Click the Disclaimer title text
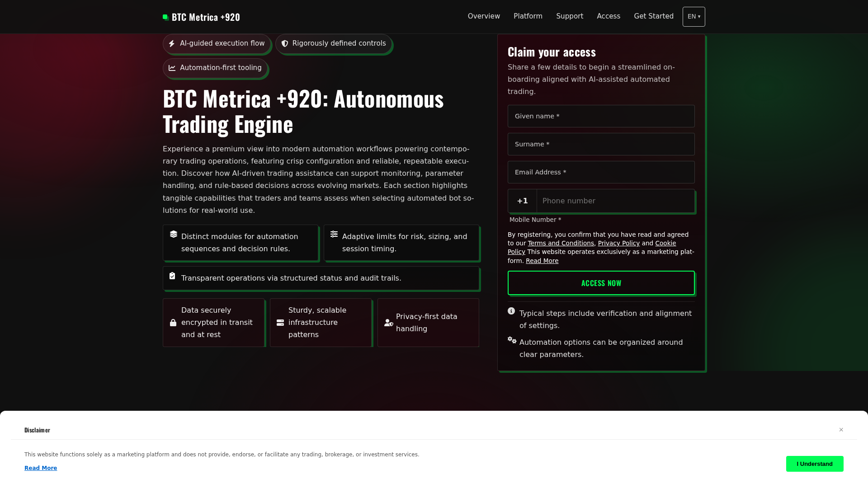The image size is (868, 488). point(37,430)
